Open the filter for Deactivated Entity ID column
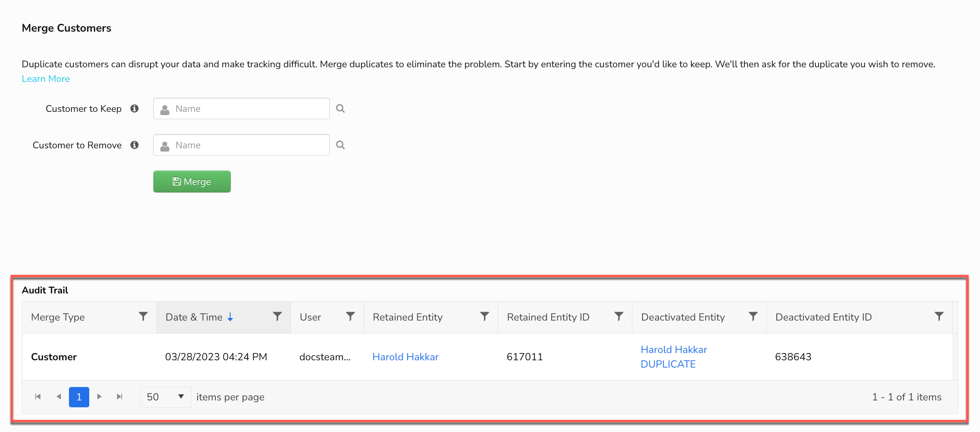The width and height of the screenshot is (980, 432). point(939,317)
